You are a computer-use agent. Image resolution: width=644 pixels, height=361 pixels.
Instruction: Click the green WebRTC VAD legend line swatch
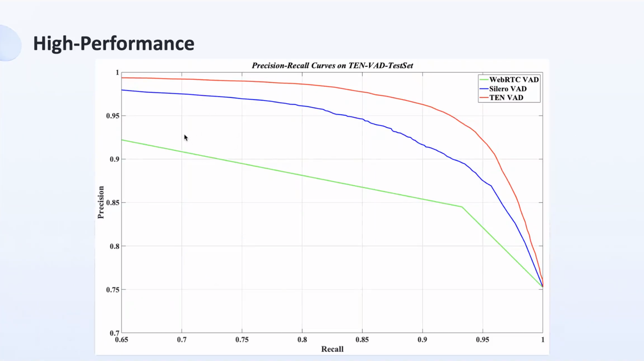(484, 79)
